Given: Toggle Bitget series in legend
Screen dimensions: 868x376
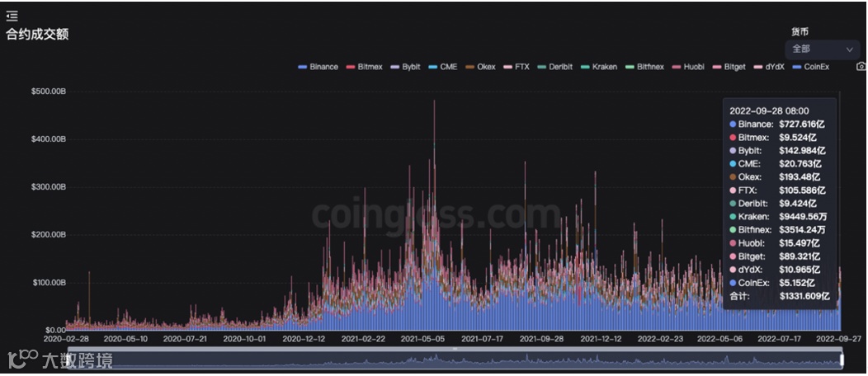Looking at the screenshot, I should click(x=729, y=67).
